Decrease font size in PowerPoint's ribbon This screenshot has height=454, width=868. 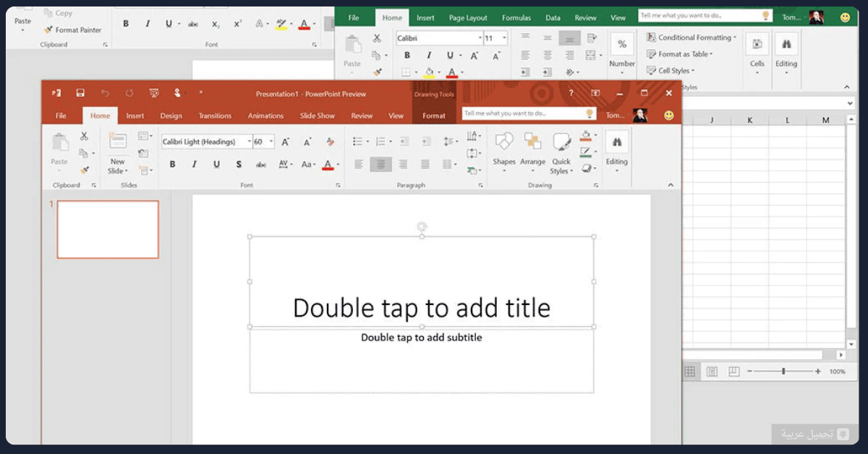click(307, 142)
